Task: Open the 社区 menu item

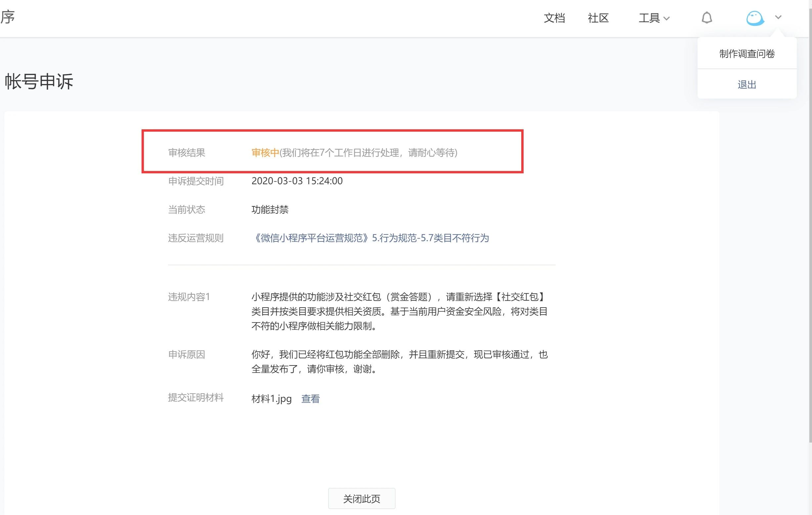Action: point(598,18)
